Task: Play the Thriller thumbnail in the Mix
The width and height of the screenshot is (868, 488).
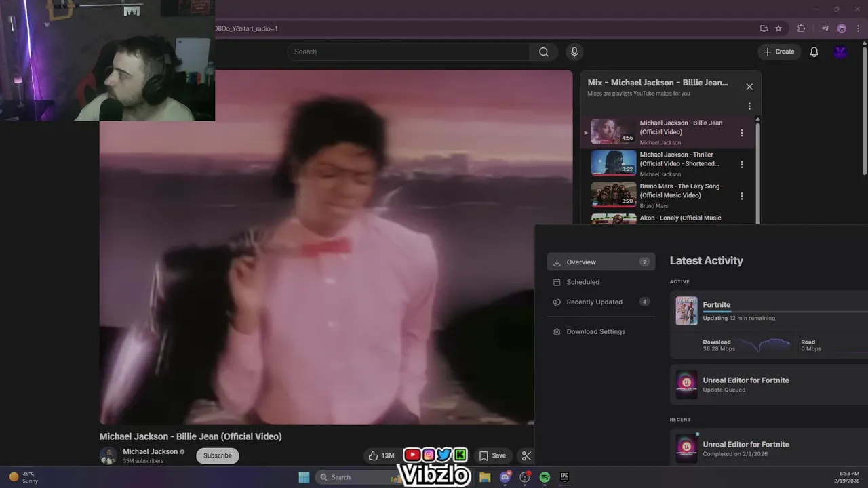Action: (614, 163)
